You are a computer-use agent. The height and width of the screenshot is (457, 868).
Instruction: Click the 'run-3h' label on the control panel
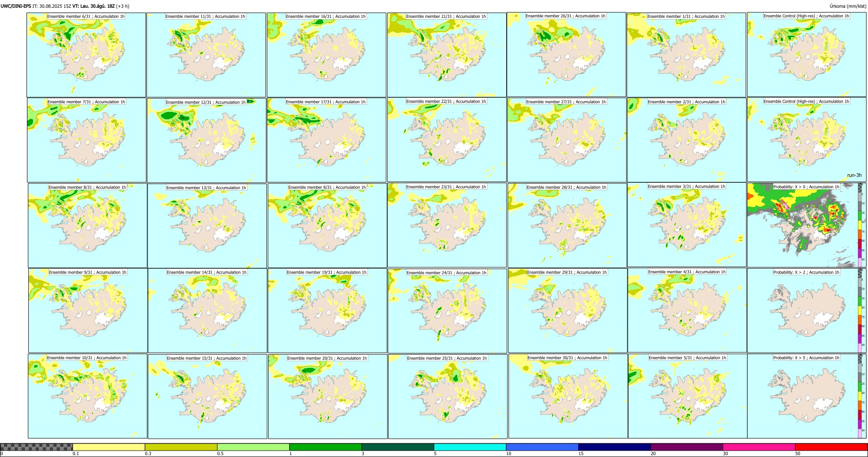[x=854, y=175]
